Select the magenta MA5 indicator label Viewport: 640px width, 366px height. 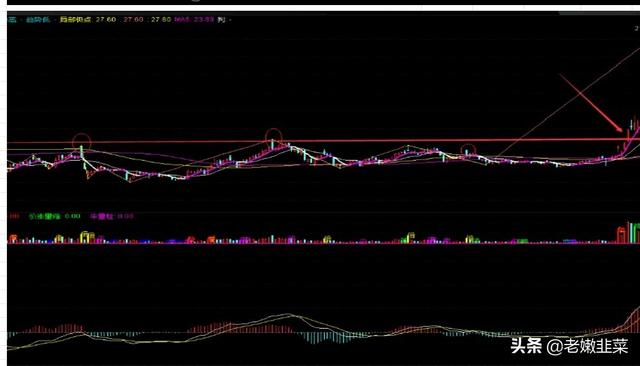click(x=194, y=19)
